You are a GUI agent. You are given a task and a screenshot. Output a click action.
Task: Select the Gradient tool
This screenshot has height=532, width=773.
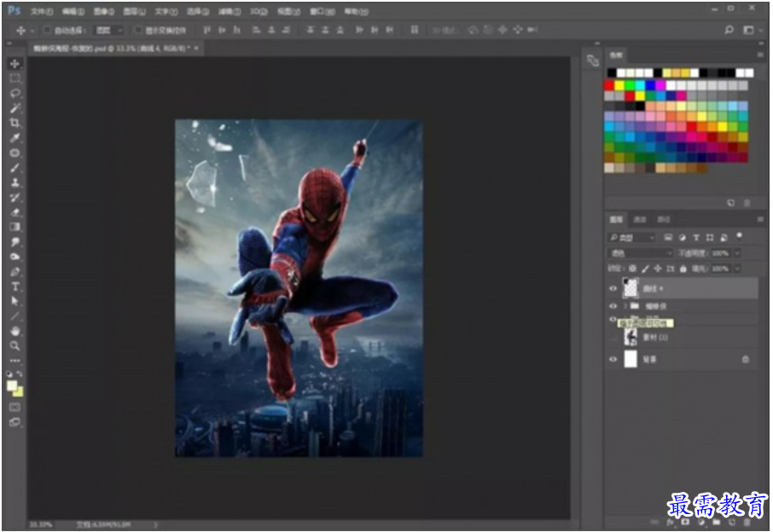15,227
